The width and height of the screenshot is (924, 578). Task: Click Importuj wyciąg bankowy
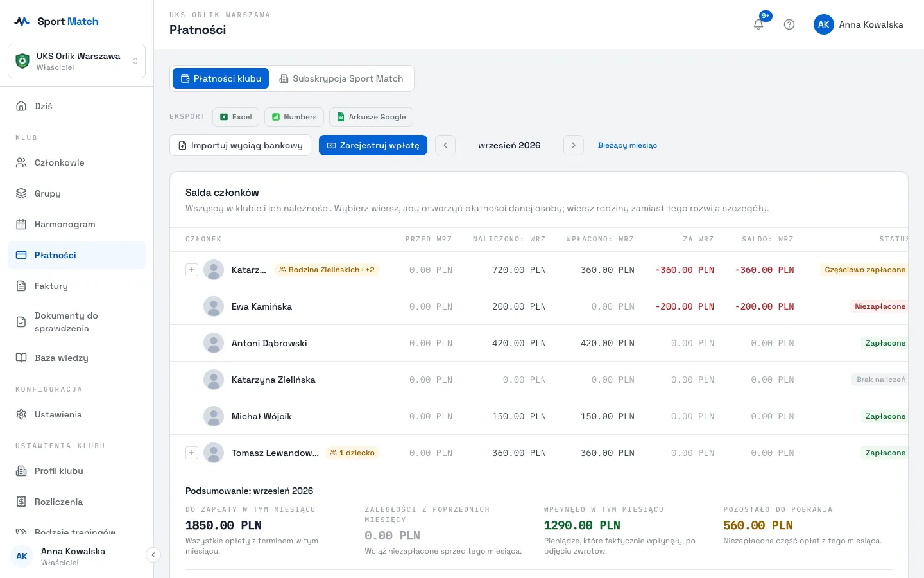coord(240,145)
